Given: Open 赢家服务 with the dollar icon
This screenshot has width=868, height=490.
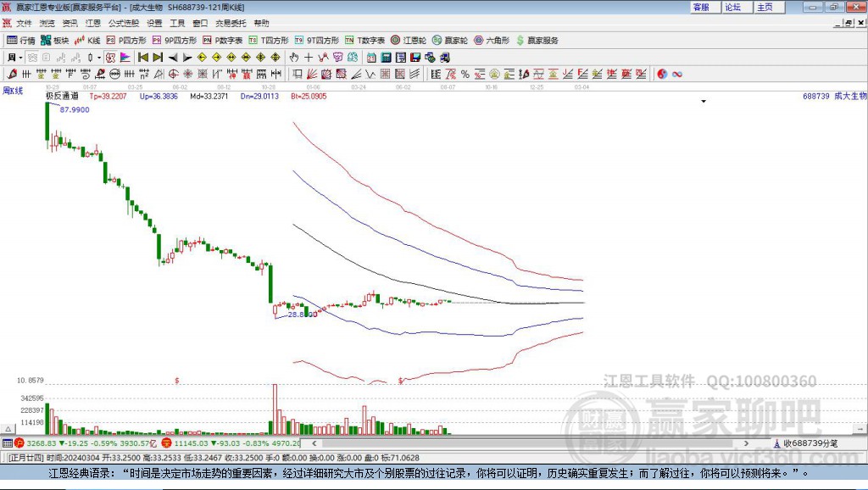Looking at the screenshot, I should [x=537, y=41].
